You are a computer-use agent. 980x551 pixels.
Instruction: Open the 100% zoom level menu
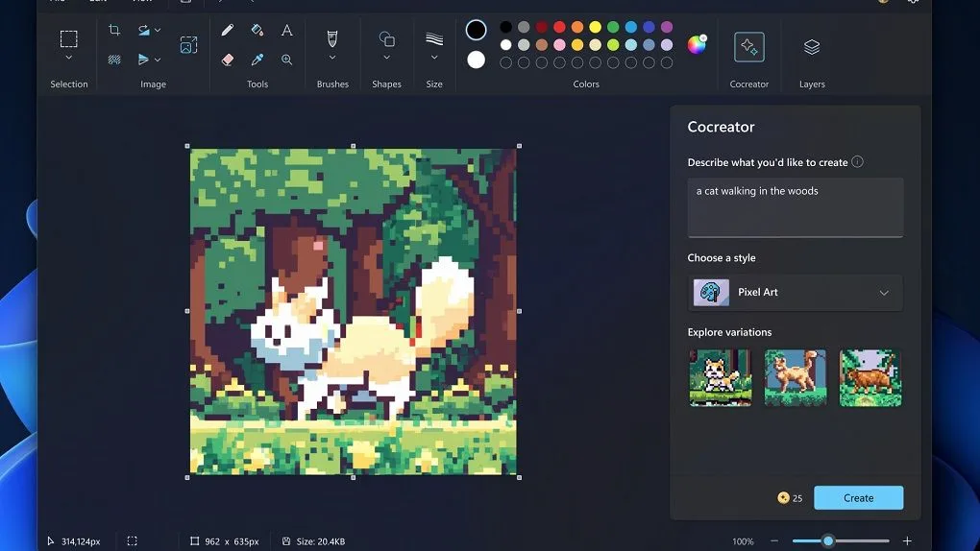[x=743, y=541]
